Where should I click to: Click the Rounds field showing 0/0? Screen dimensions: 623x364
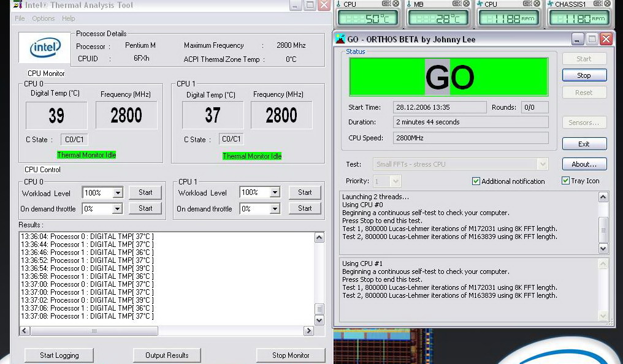point(535,107)
